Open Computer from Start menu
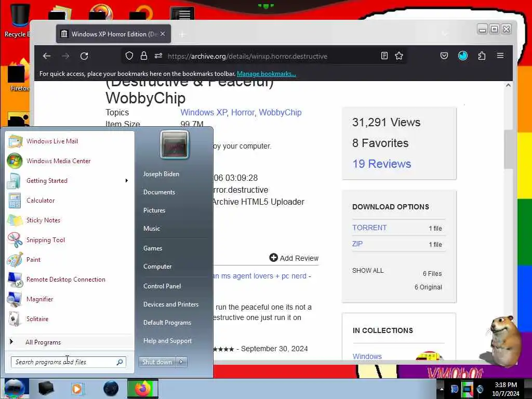Viewport: 532px width, 399px height. click(157, 267)
